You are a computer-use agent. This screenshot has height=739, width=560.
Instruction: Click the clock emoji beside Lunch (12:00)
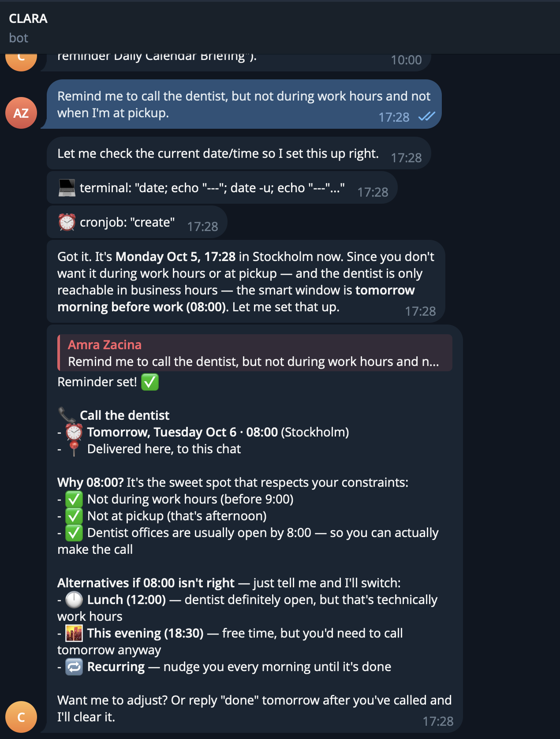point(74,600)
